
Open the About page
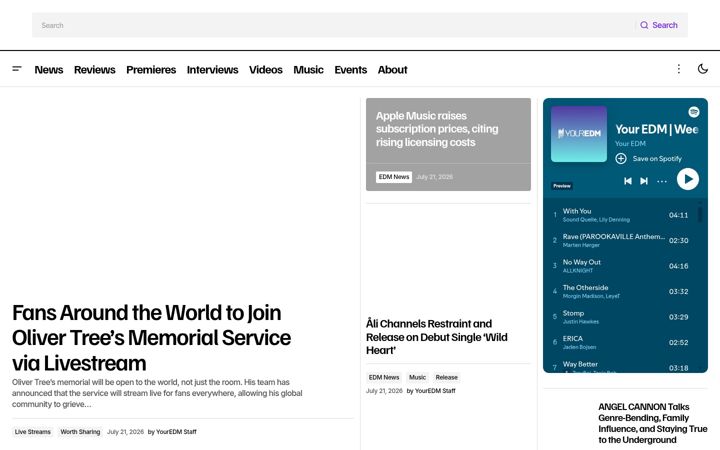click(x=392, y=70)
